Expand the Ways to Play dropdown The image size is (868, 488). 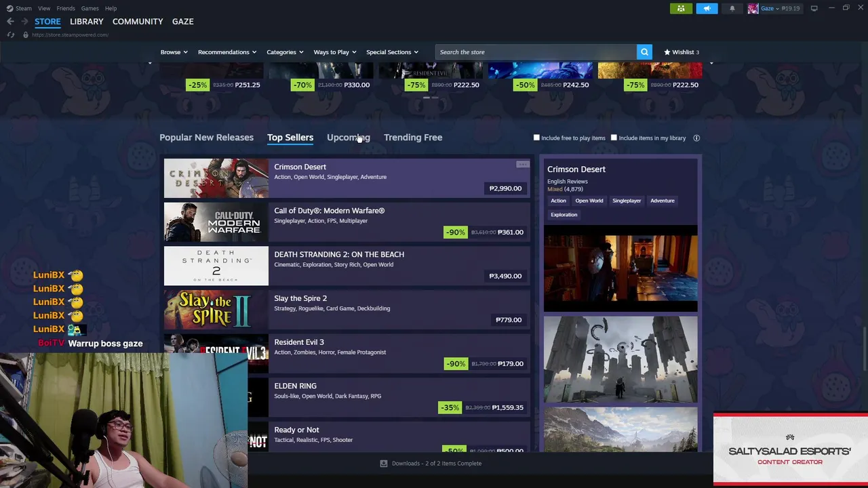click(335, 52)
